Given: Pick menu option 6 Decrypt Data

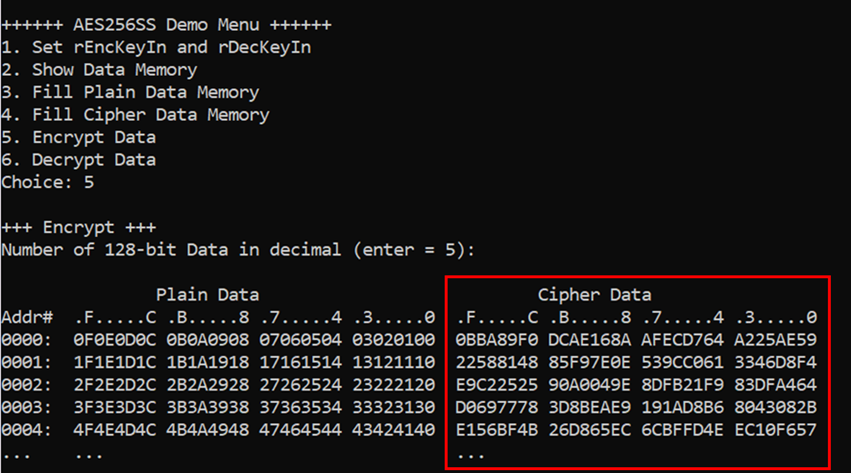Looking at the screenshot, I should coord(79,160).
